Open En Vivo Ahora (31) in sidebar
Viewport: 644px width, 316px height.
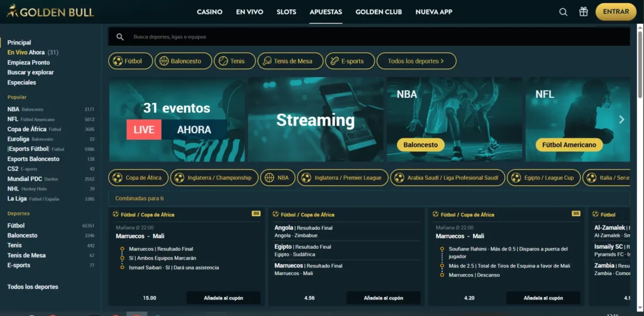[x=33, y=53]
